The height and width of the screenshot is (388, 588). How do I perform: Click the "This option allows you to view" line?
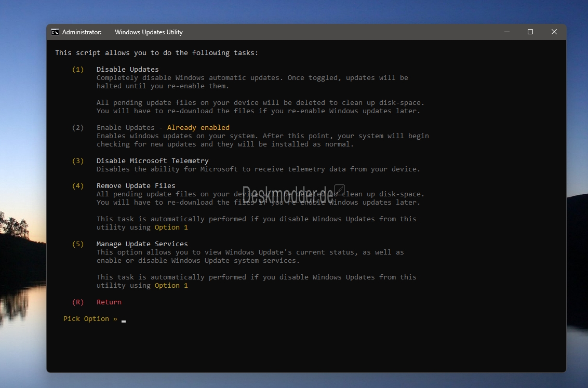[x=250, y=252]
